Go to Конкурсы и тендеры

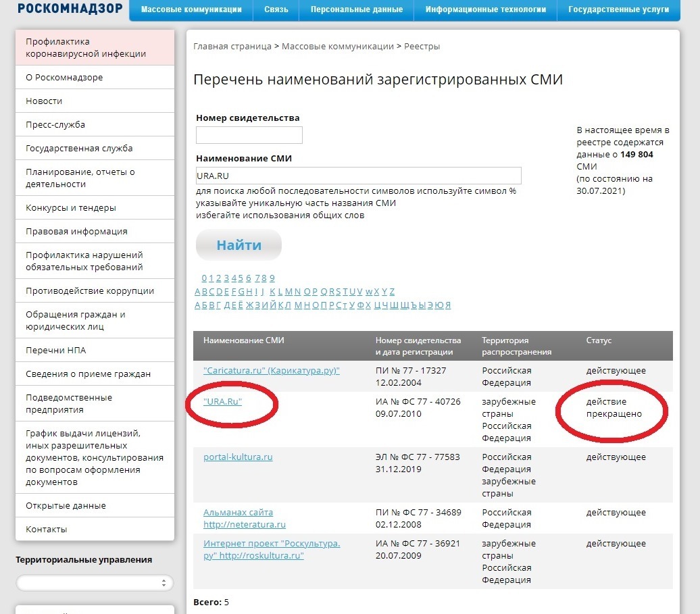(95, 207)
